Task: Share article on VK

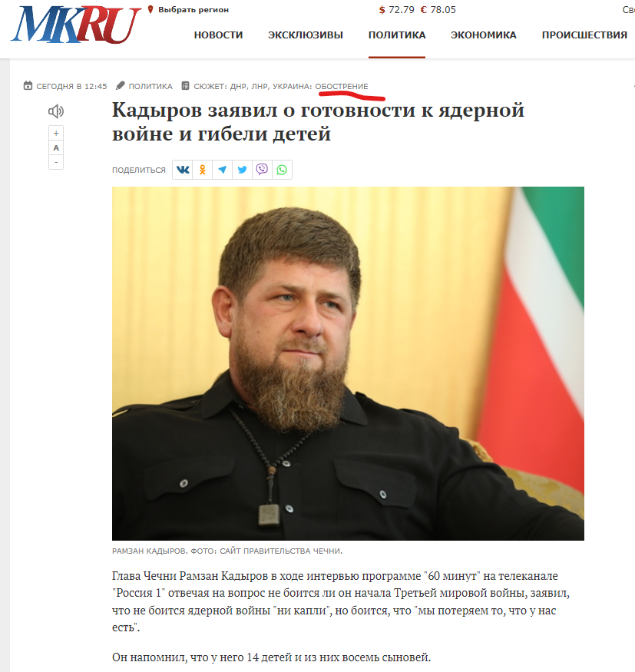Action: coord(183,170)
